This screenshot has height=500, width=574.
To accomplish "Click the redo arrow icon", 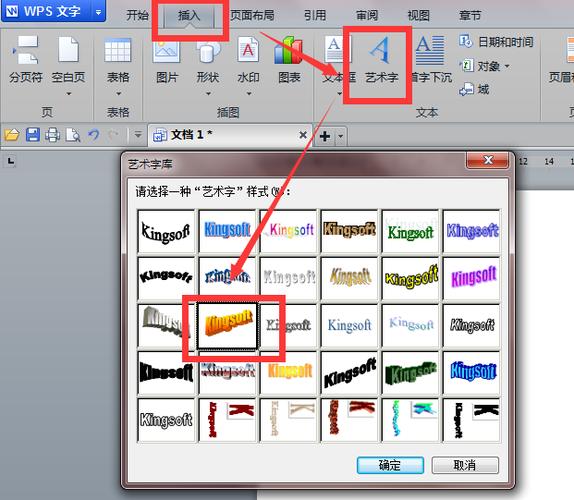I will pos(113,135).
